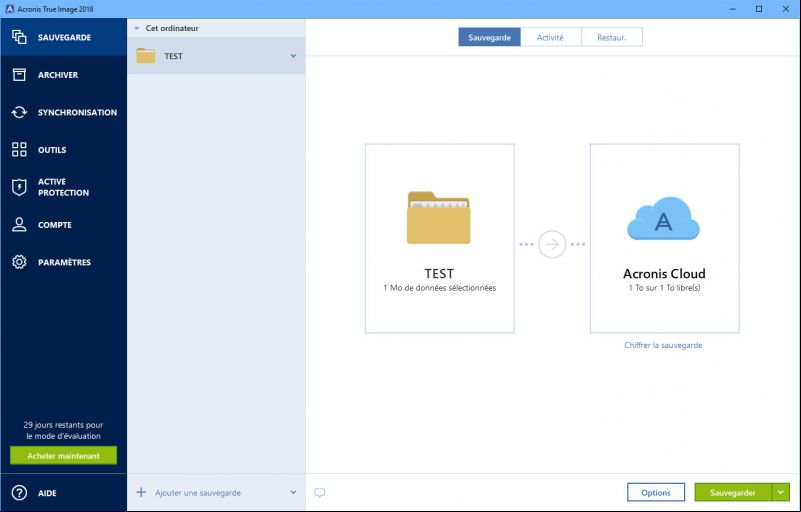Click the 'TEST' title under source folder
The image size is (801, 512).
point(439,273)
